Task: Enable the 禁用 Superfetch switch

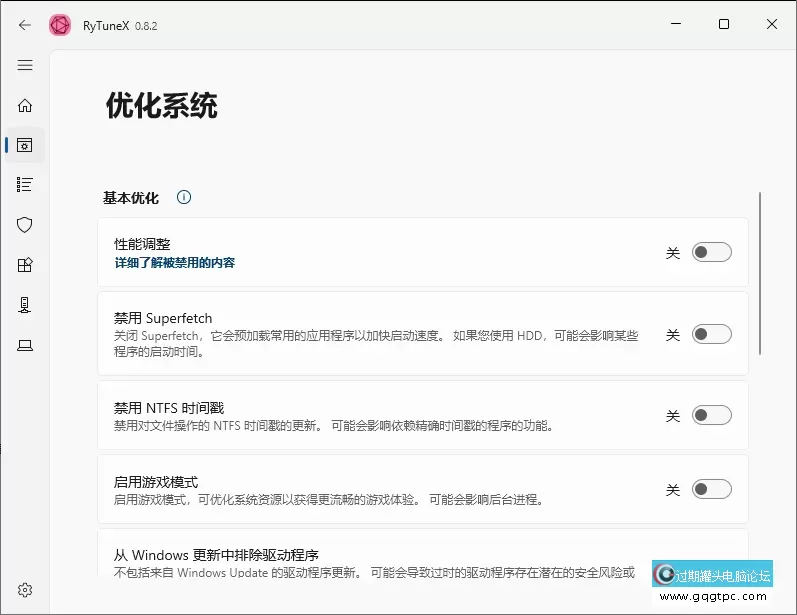Action: pos(712,334)
